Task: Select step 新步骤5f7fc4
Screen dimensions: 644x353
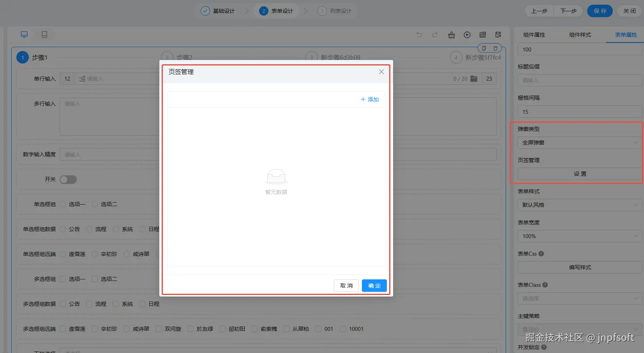Action: [x=476, y=58]
